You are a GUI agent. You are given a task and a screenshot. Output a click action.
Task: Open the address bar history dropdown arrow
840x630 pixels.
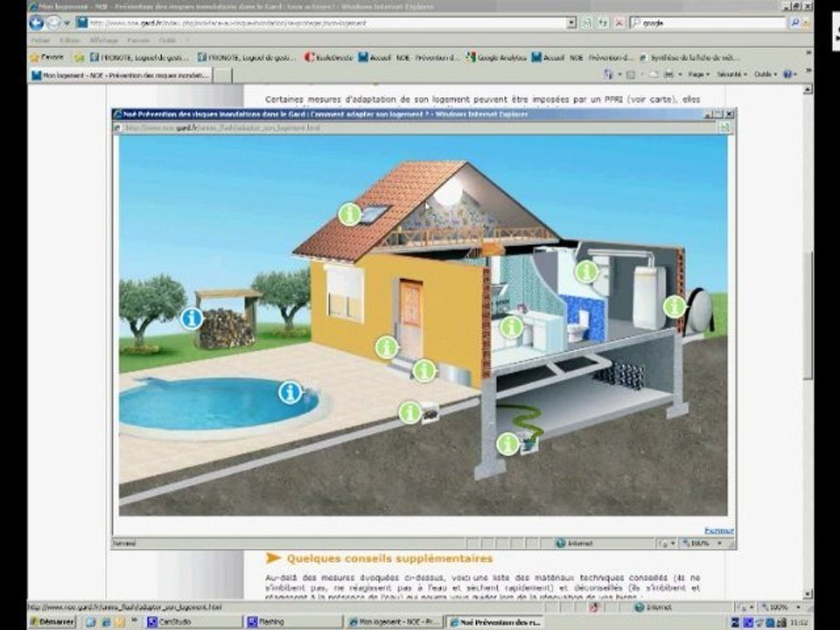[571, 23]
